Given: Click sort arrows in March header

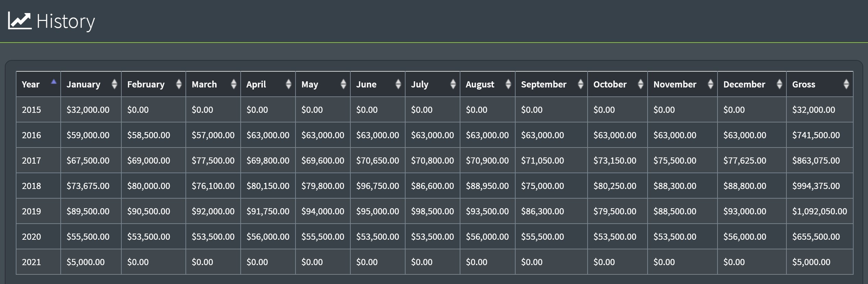Looking at the screenshot, I should [x=233, y=84].
